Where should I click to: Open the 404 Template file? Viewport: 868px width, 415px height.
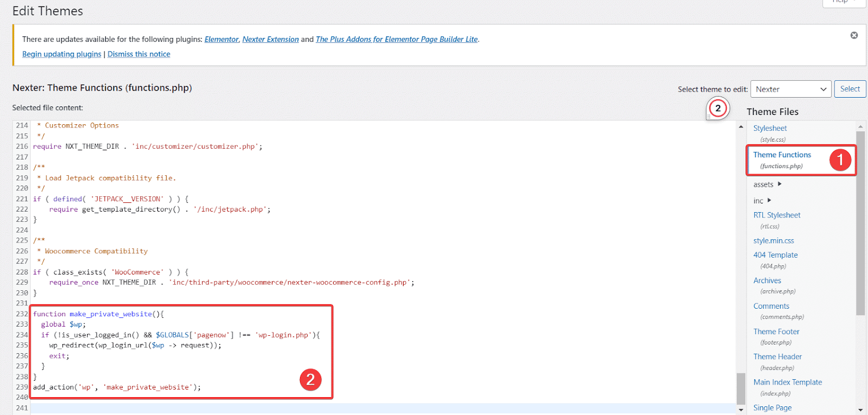click(775, 255)
